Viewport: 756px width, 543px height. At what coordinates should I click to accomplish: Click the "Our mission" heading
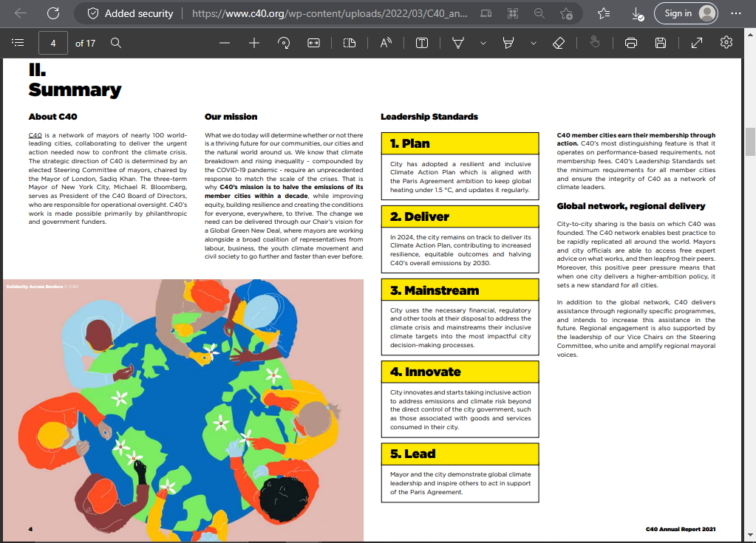point(231,117)
